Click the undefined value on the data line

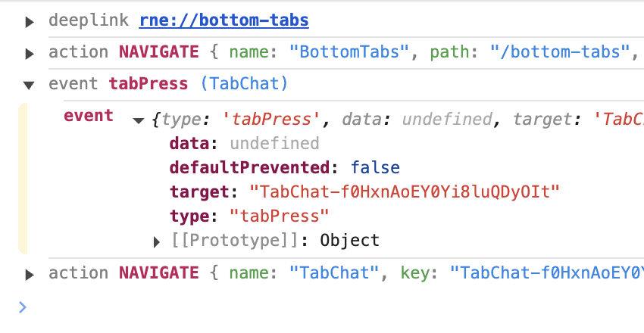pos(274,144)
